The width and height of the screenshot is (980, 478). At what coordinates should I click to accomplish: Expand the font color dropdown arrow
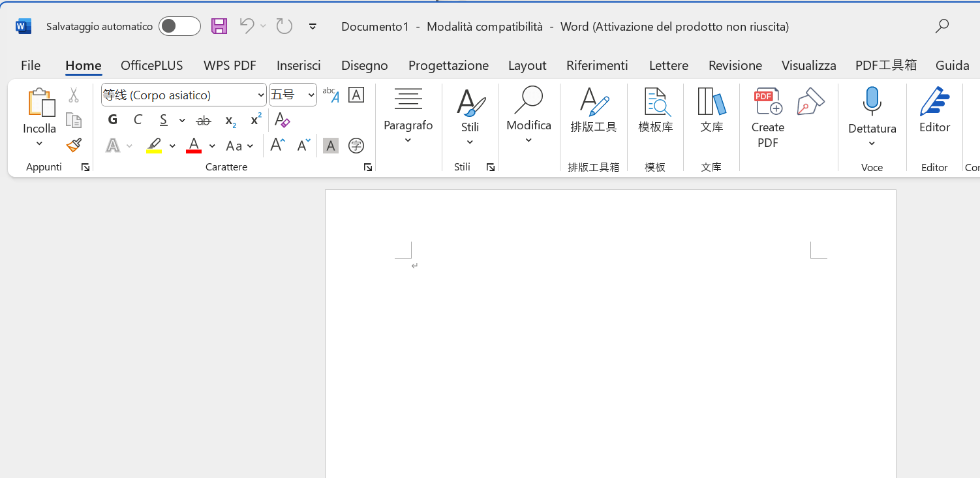click(212, 145)
